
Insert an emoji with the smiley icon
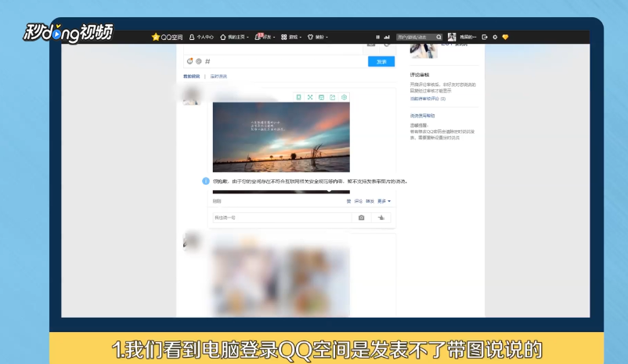coord(189,61)
